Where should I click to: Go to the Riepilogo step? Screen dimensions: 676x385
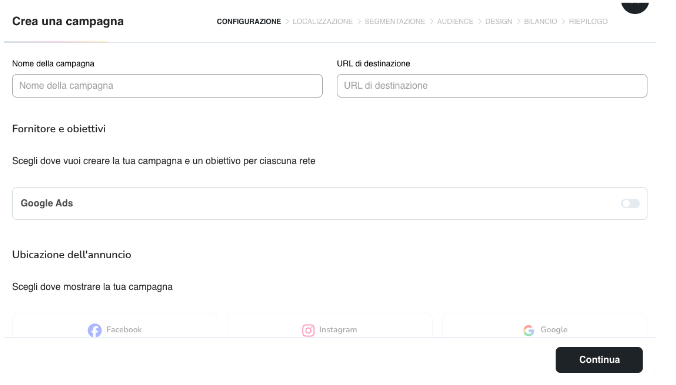pyautogui.click(x=588, y=22)
